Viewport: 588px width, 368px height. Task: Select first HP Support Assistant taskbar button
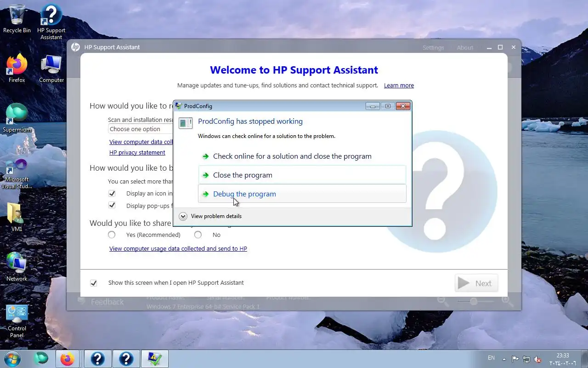pos(97,359)
